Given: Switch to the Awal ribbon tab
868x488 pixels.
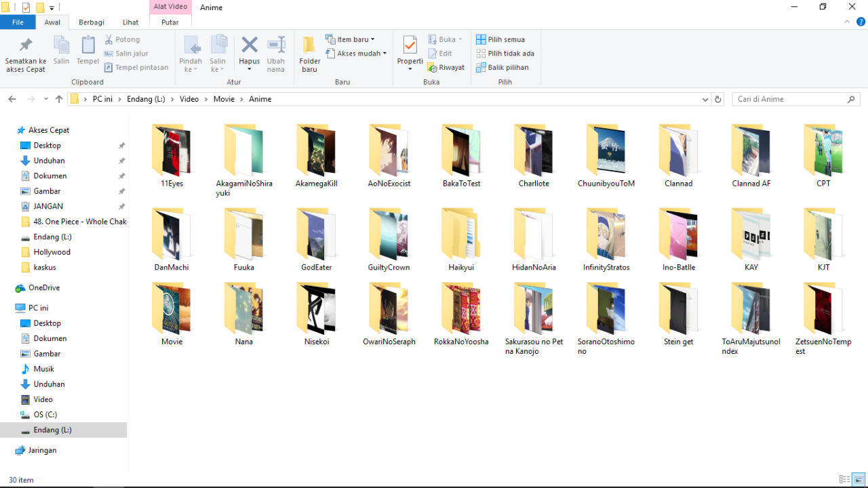Looking at the screenshot, I should pyautogui.click(x=52, y=22).
